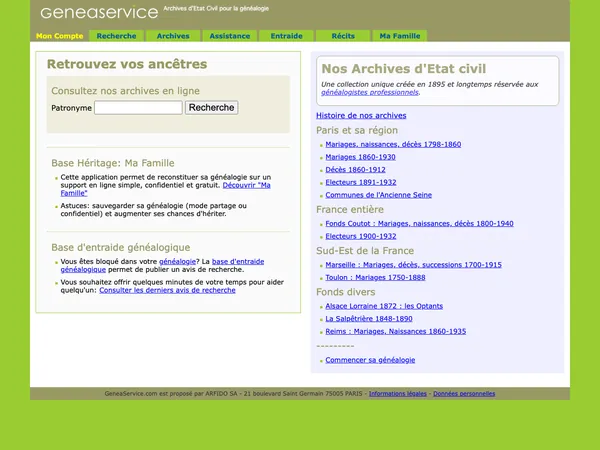Open Consulter les derniers avis de recherche

click(167, 290)
